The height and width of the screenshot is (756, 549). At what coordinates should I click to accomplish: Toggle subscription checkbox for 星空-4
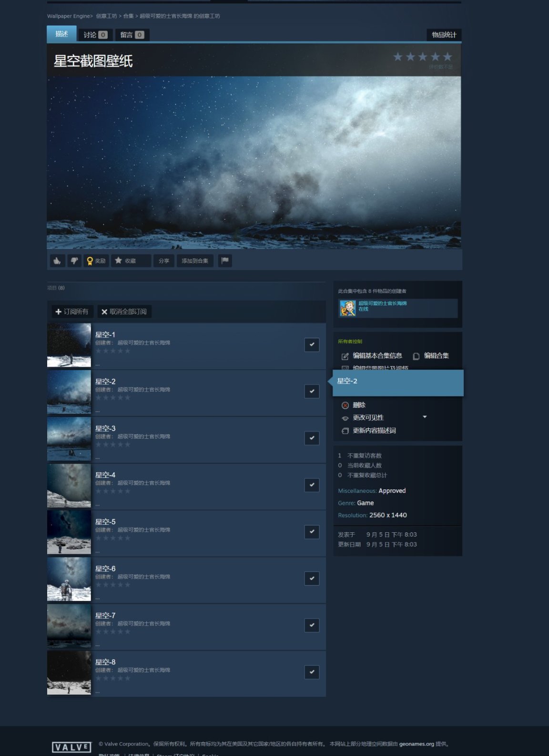coord(312,485)
